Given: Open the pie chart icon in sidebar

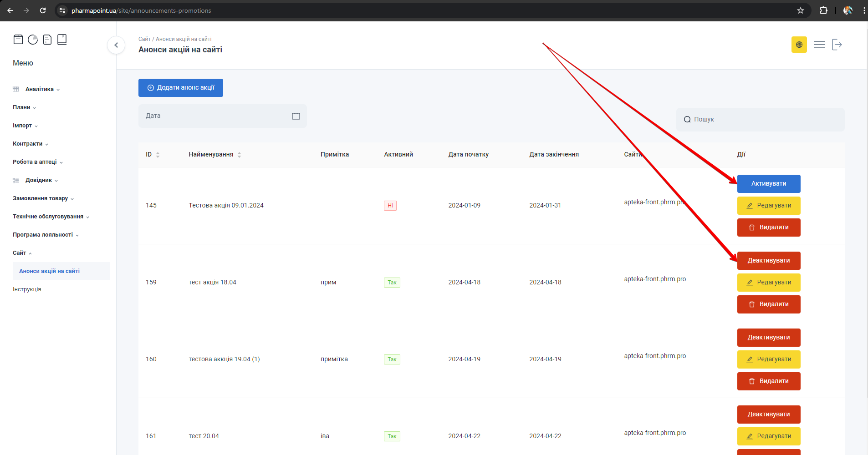Looking at the screenshot, I should [33, 40].
